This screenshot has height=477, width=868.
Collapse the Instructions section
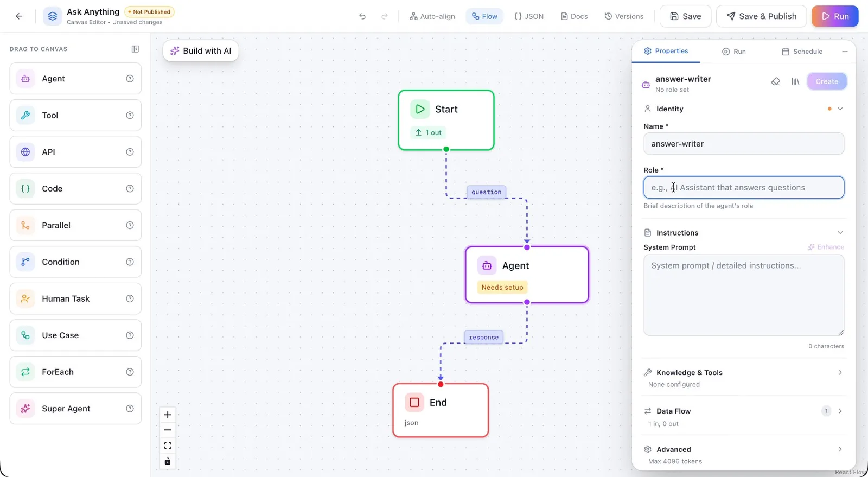pos(840,232)
